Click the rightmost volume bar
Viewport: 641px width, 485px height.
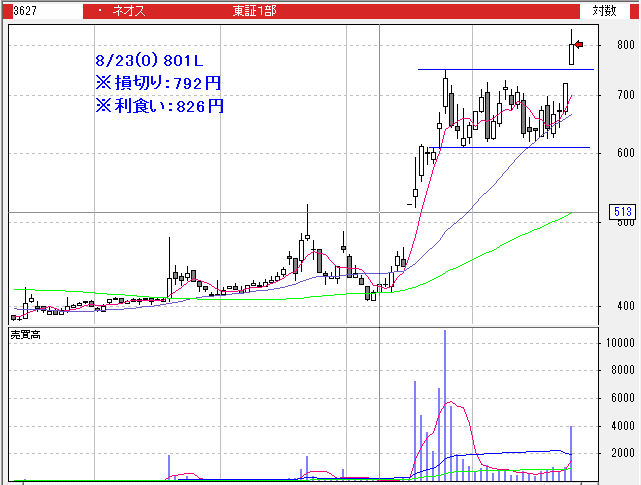tap(571, 450)
